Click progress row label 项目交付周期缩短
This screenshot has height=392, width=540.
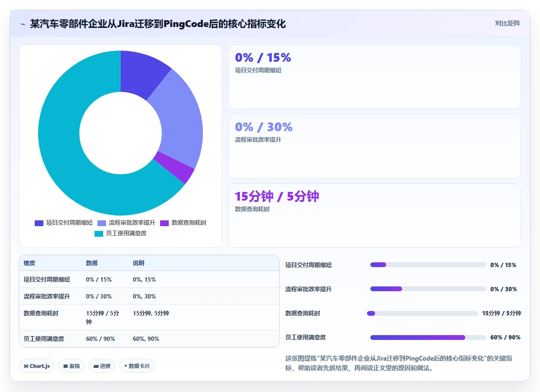click(x=309, y=265)
